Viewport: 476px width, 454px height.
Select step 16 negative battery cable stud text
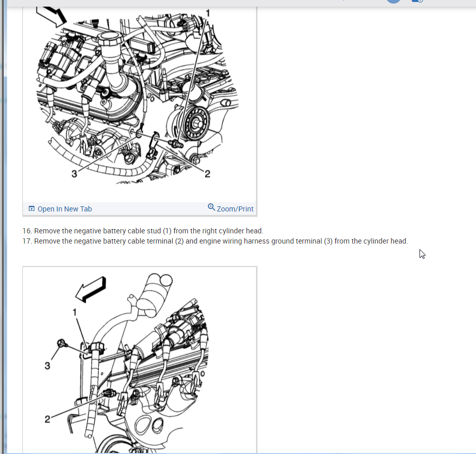[x=143, y=231]
